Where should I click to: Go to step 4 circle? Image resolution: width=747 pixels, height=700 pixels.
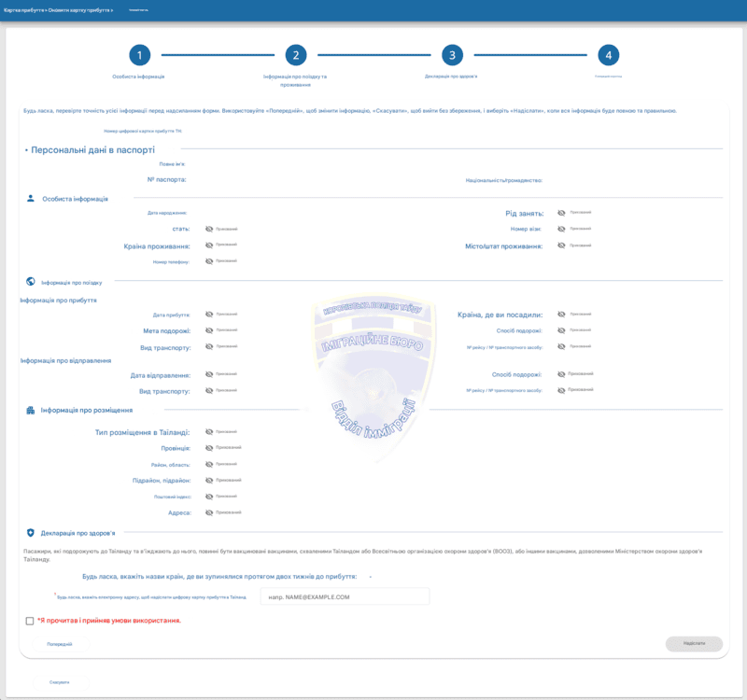(x=609, y=55)
